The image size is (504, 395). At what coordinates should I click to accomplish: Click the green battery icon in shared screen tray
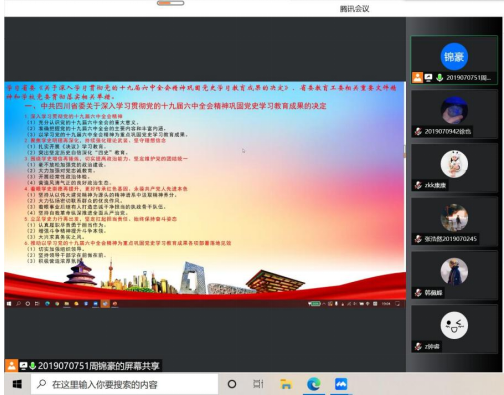tap(315, 304)
